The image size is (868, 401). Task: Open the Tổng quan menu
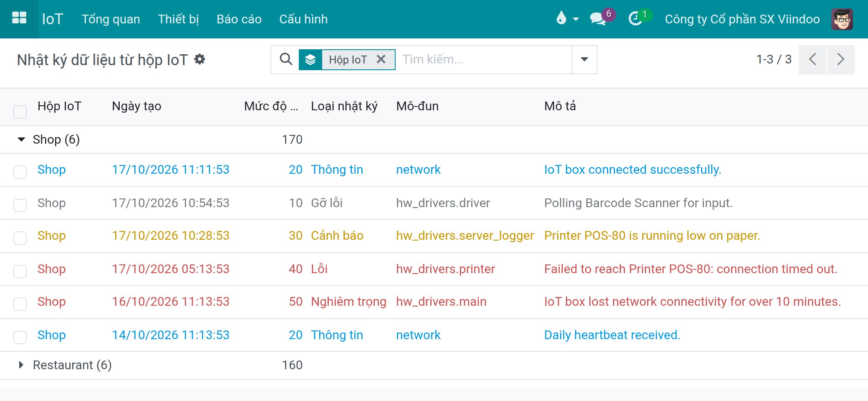(x=111, y=19)
